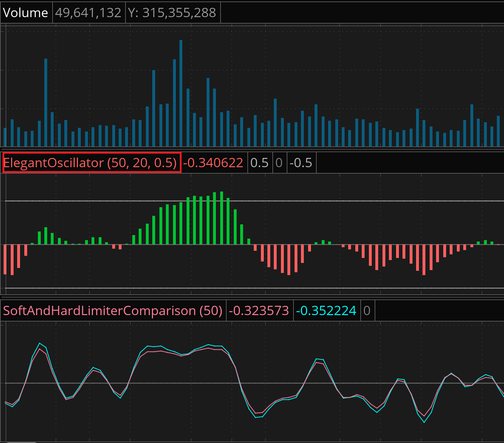The height and width of the screenshot is (443, 504).
Task: Select the rightmost volume bar
Action: (x=498, y=131)
